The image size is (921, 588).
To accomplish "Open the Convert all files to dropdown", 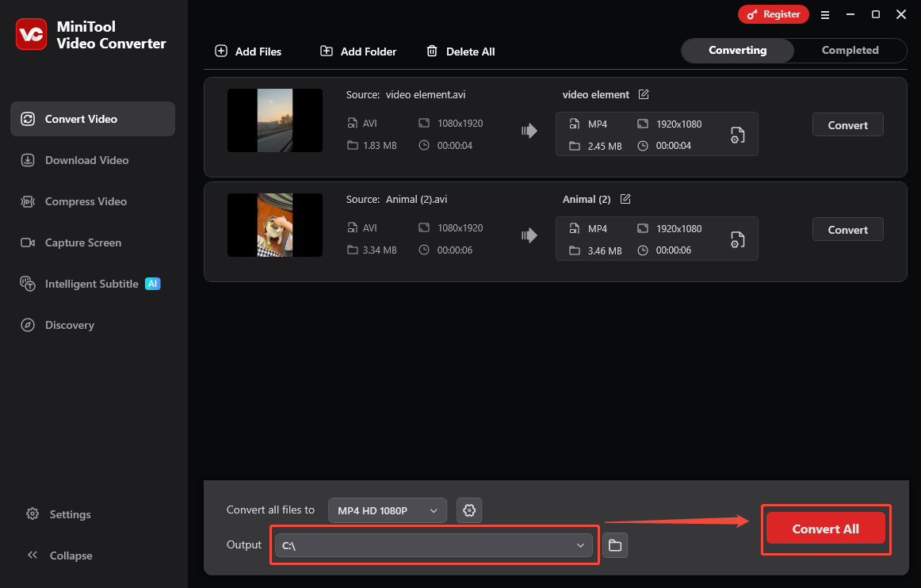I will click(387, 510).
